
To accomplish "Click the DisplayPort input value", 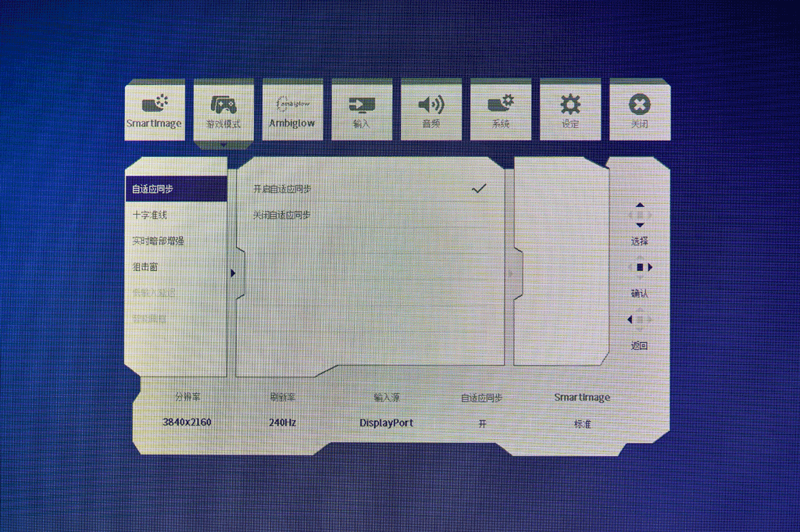I will tap(386, 423).
